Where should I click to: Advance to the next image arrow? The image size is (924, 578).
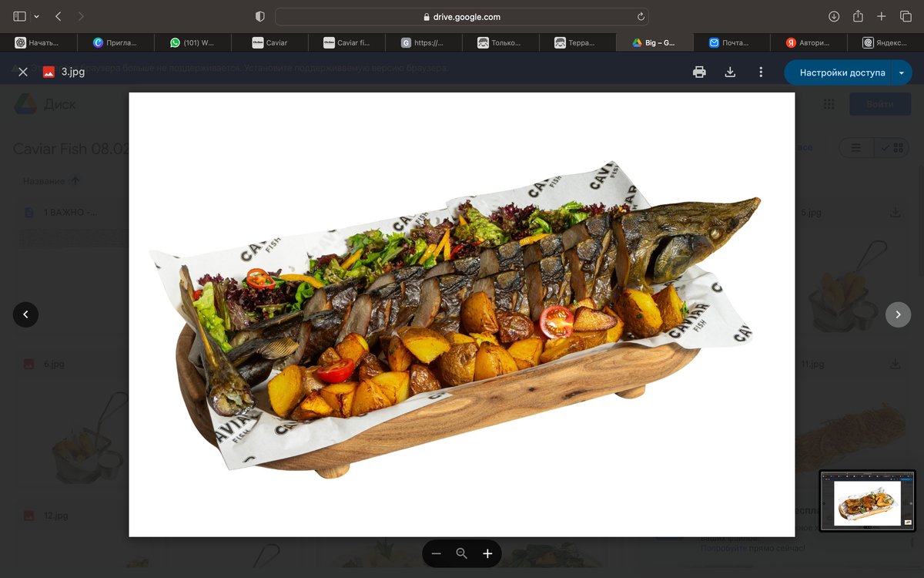[898, 314]
